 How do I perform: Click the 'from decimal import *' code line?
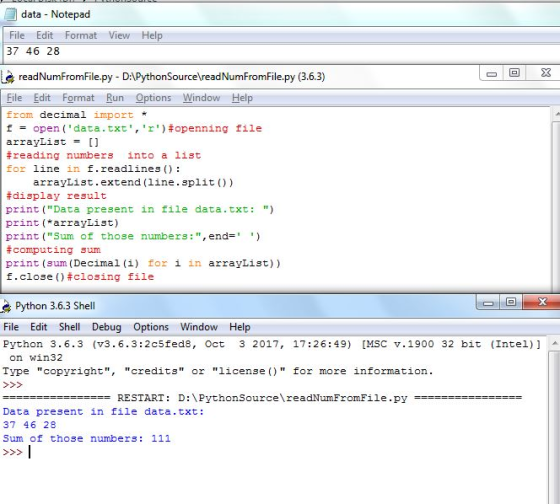tap(76, 115)
